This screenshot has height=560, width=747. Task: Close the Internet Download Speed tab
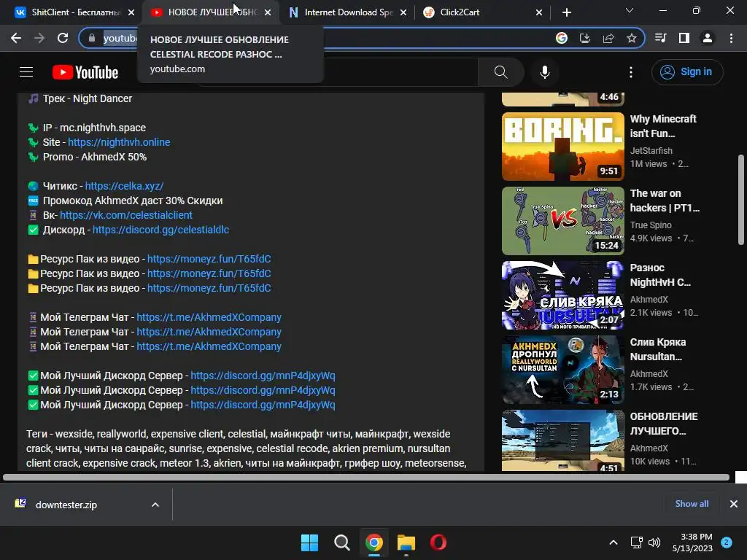403,12
